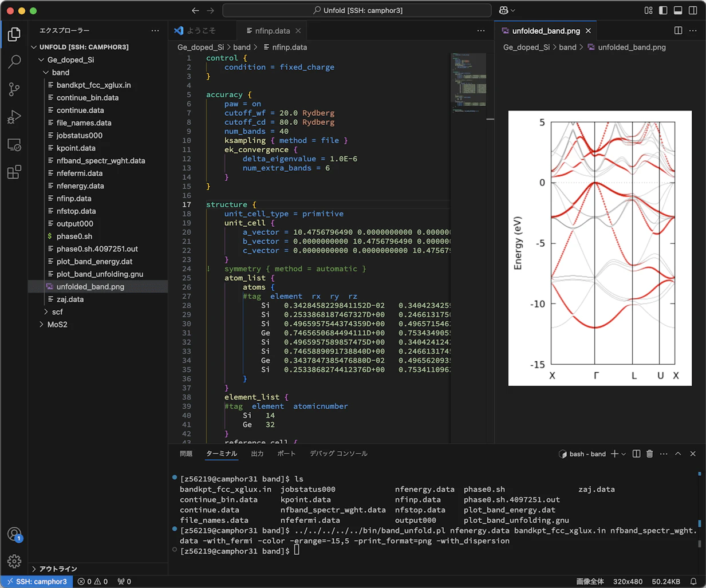This screenshot has height=588, width=706.
Task: Split the terminal with the split icon
Action: [x=636, y=453]
